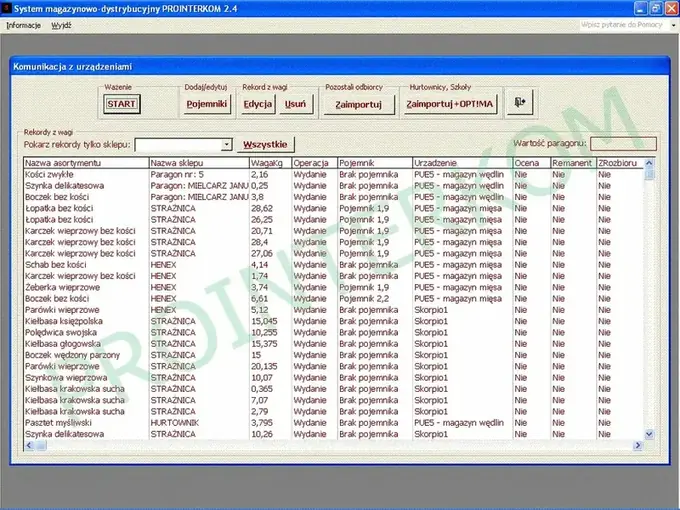Select the Schab bez kości row
This screenshot has height=510, width=680.
click(334, 265)
